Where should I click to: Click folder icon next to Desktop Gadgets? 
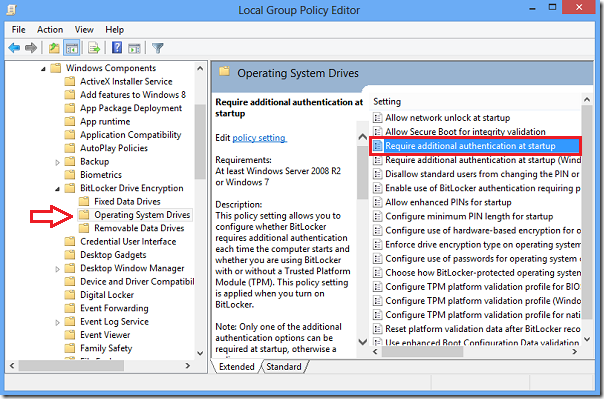70,255
